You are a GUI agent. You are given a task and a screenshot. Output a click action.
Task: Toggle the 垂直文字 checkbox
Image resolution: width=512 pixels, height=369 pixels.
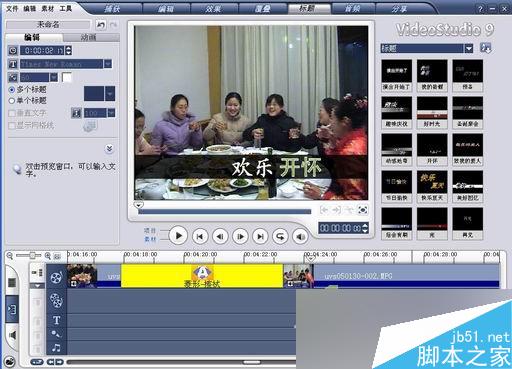pyautogui.click(x=12, y=113)
